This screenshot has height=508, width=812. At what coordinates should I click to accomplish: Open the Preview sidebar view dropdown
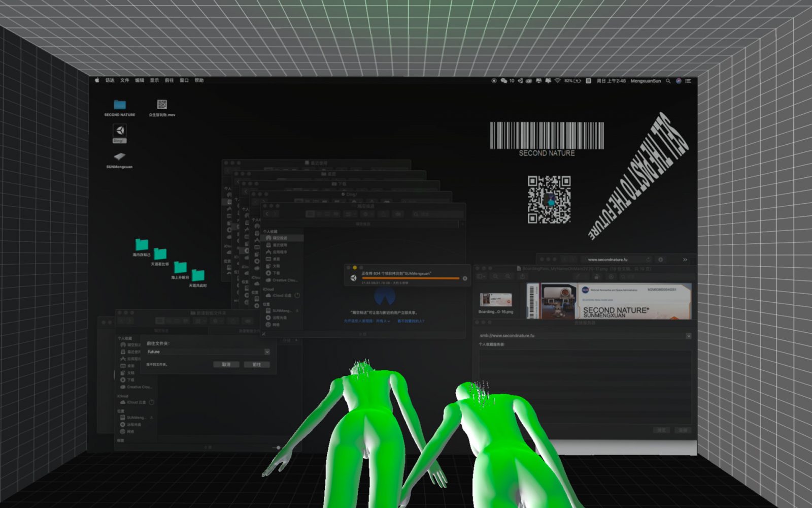481,276
